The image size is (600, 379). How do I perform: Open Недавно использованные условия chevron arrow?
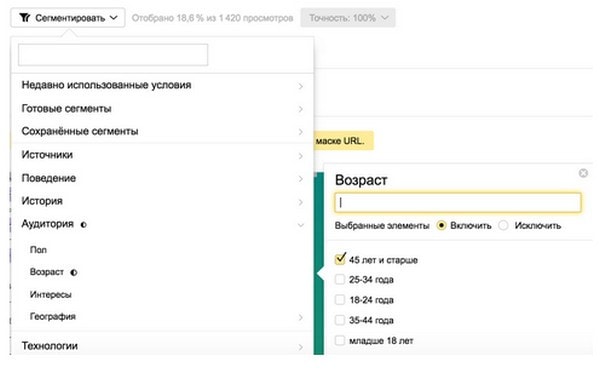click(x=301, y=86)
